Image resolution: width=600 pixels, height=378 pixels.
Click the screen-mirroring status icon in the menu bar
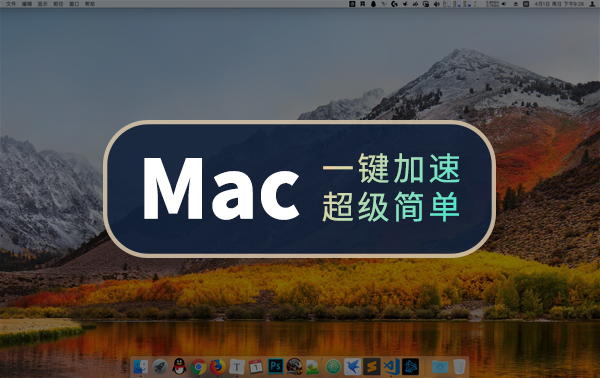pos(425,4)
